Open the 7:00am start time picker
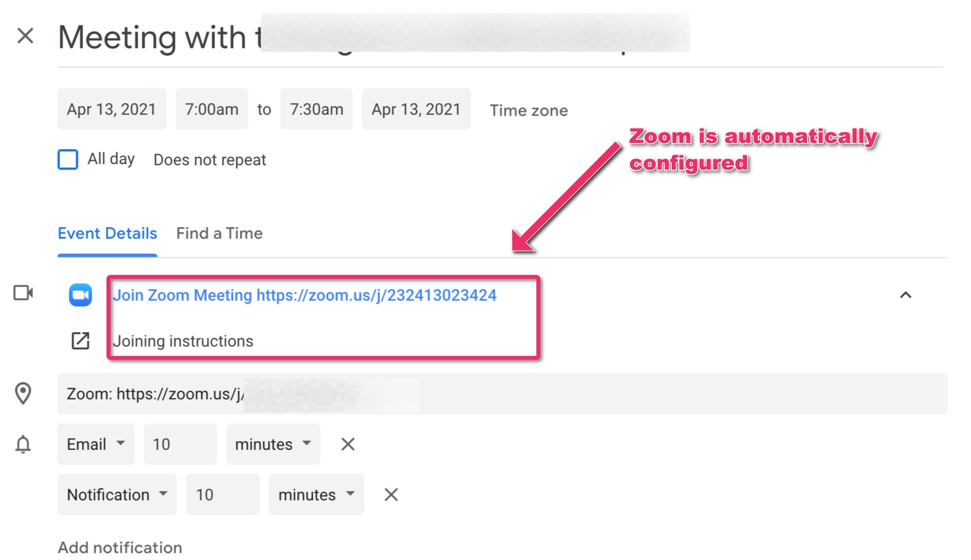The width and height of the screenshot is (971, 560). (x=212, y=109)
